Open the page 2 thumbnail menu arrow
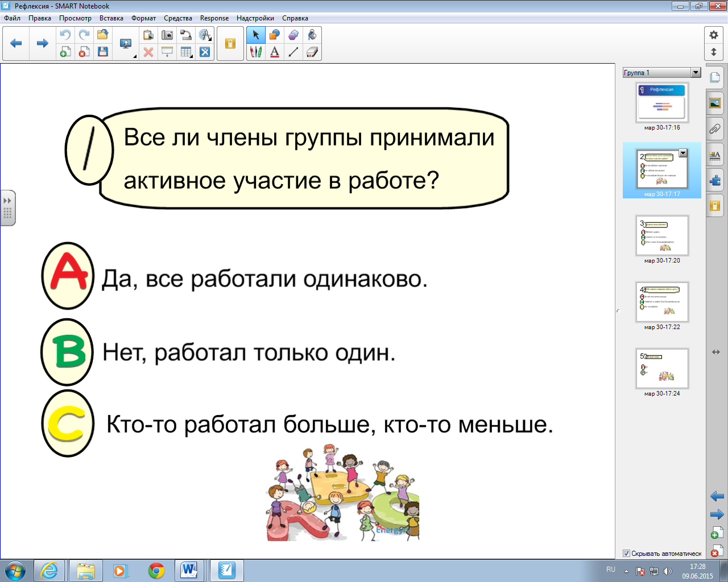 pyautogui.click(x=683, y=153)
